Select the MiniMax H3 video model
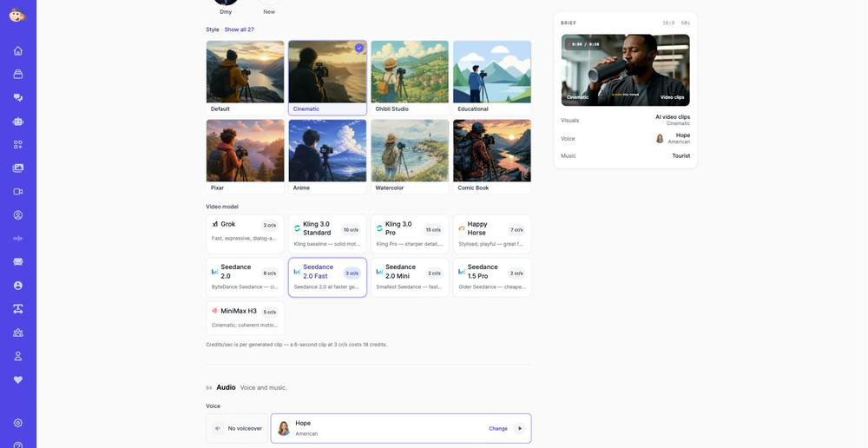Image resolution: width=868 pixels, height=448 pixels. tap(246, 318)
